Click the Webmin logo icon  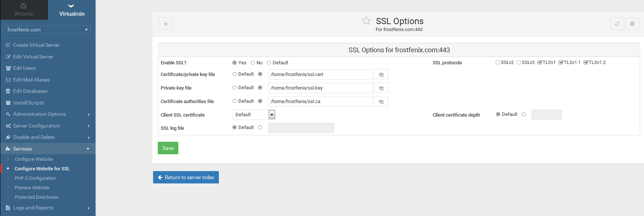(24, 6)
